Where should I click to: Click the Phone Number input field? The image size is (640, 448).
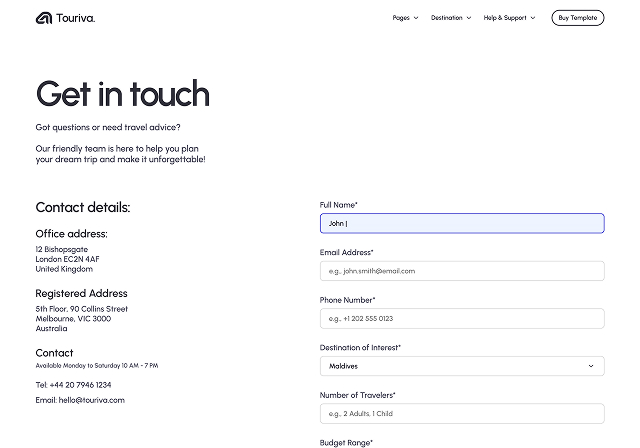(x=462, y=319)
